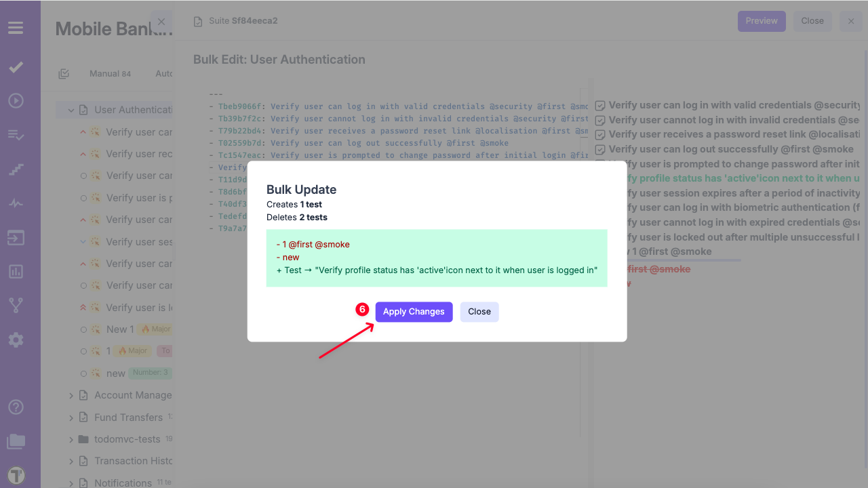Switch to the Manual 84 tab
The height and width of the screenshot is (488, 868).
click(110, 74)
